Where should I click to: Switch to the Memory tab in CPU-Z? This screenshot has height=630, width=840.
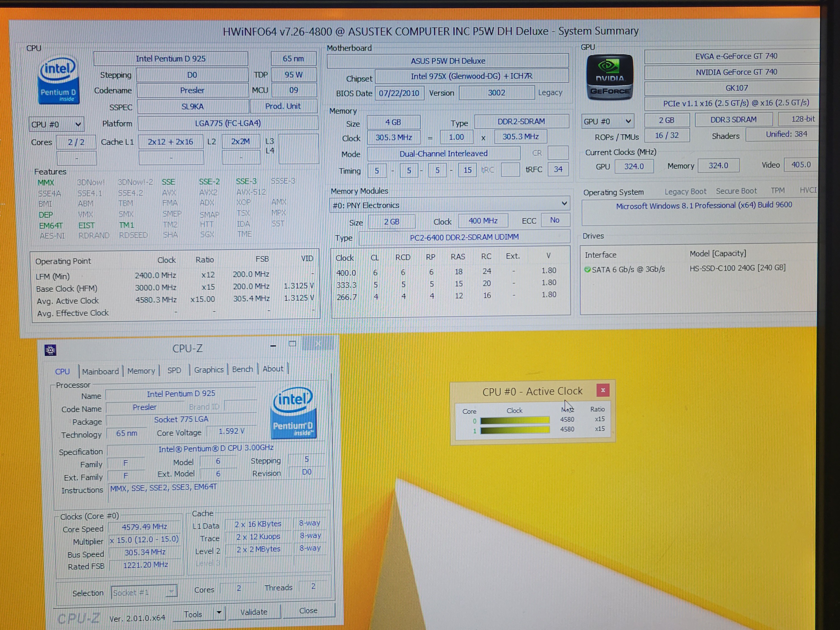coord(141,371)
